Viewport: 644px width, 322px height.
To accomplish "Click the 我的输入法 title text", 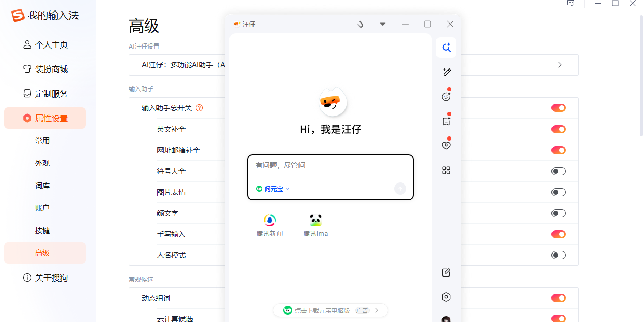I will (53, 15).
